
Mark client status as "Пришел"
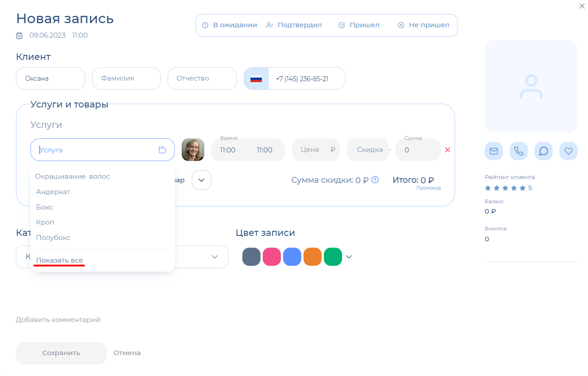(x=359, y=25)
